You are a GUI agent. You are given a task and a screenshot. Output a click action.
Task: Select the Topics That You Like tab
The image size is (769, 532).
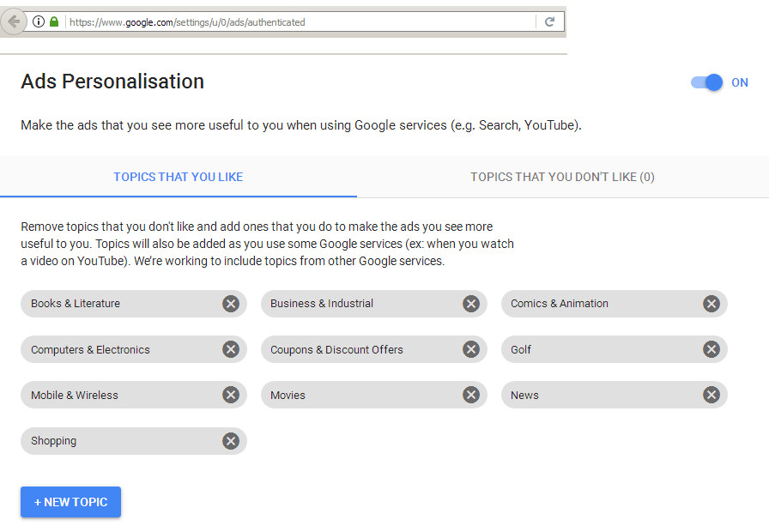coord(178,177)
